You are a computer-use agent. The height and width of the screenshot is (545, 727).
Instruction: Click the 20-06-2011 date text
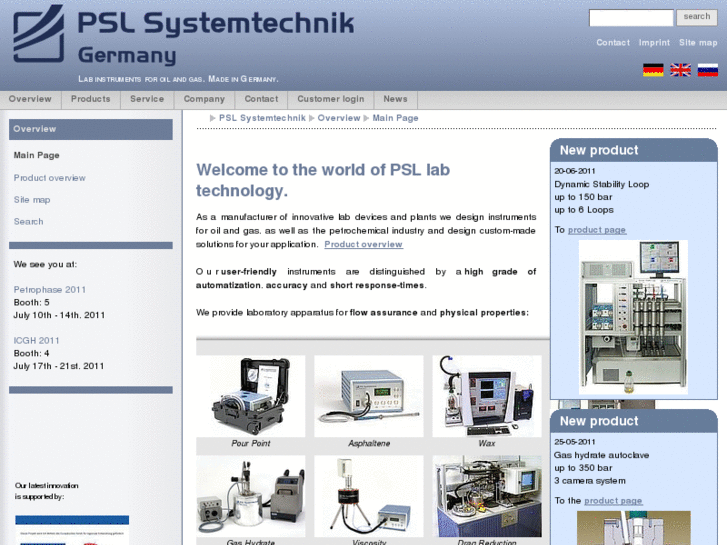point(575,171)
